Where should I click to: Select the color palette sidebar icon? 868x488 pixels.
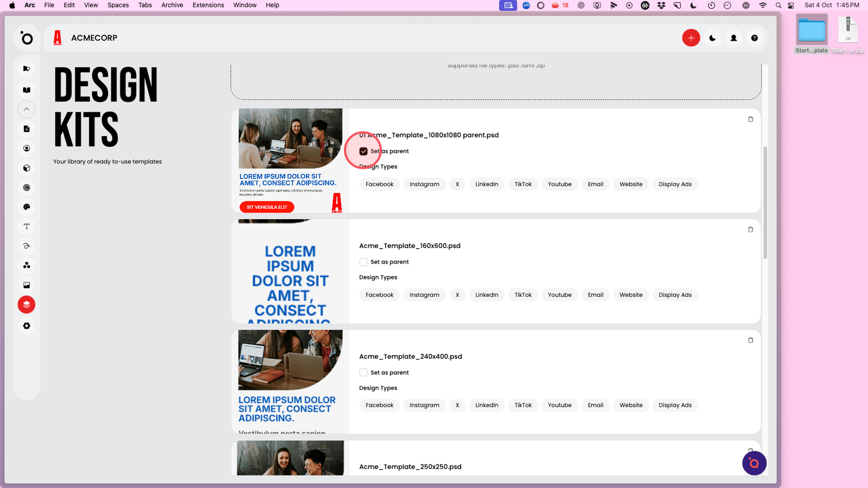[27, 207]
